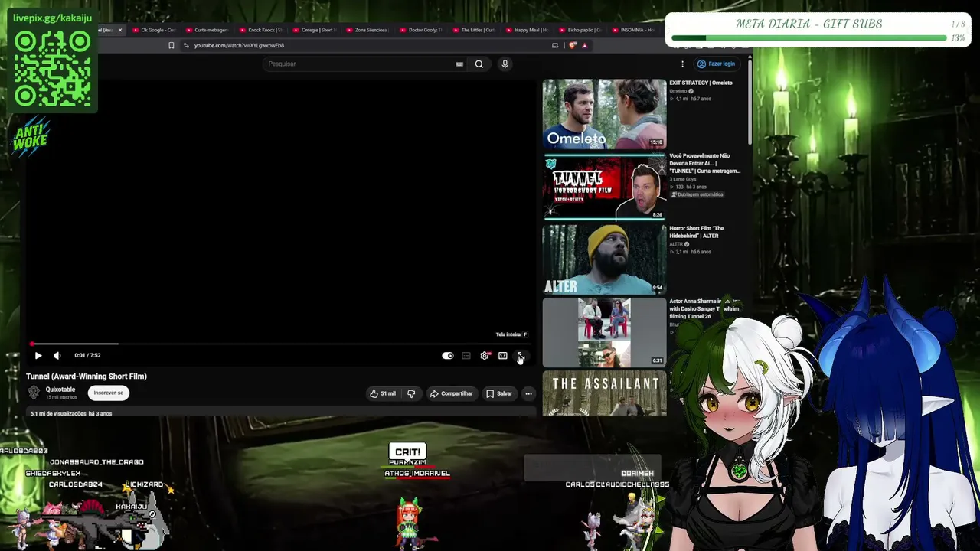
Task: Open the EXIT STRATEGY Omeleto thumbnail
Action: click(x=605, y=113)
